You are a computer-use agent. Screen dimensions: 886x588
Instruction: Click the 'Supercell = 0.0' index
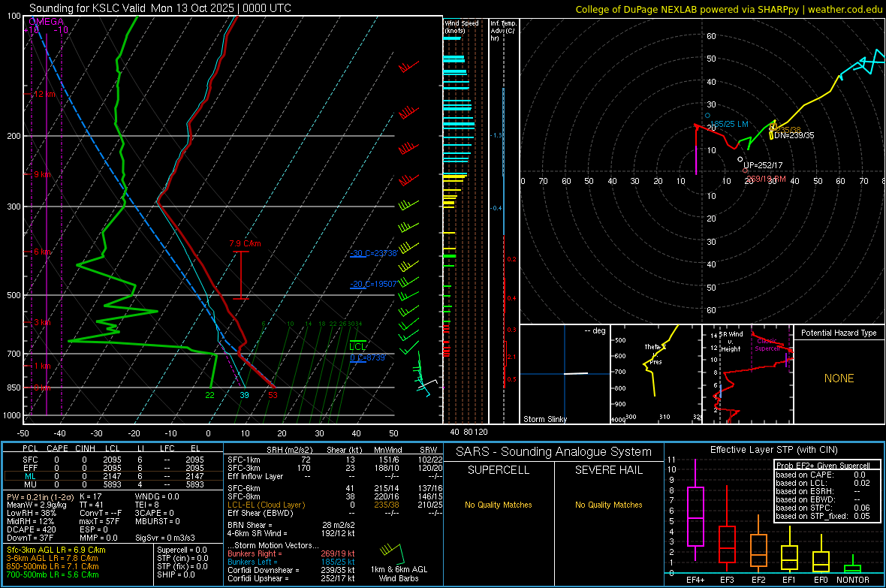click(182, 550)
